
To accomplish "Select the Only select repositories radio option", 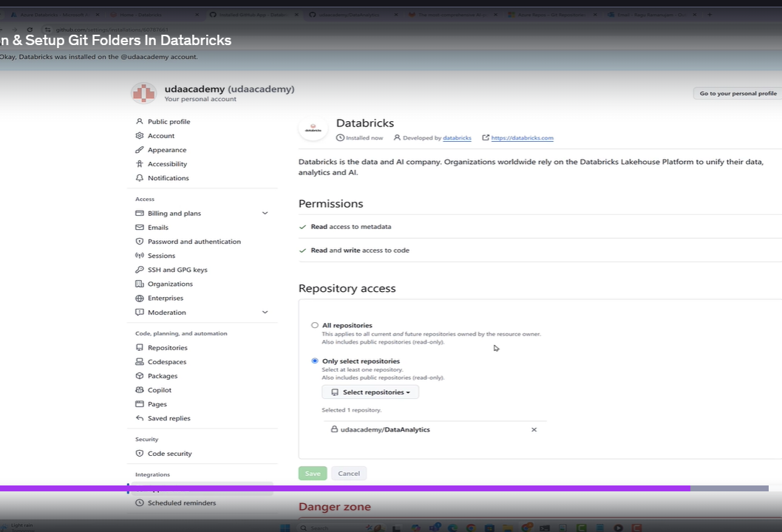I will [315, 361].
